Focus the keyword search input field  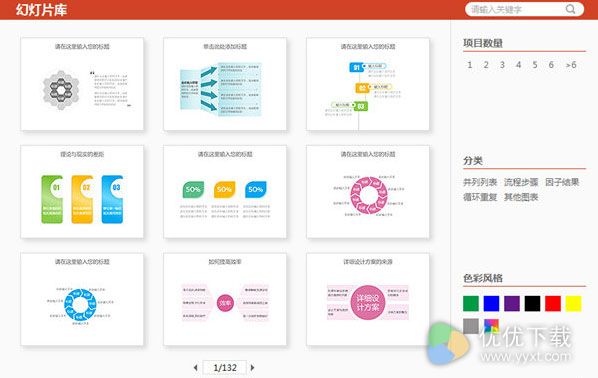[x=524, y=9]
